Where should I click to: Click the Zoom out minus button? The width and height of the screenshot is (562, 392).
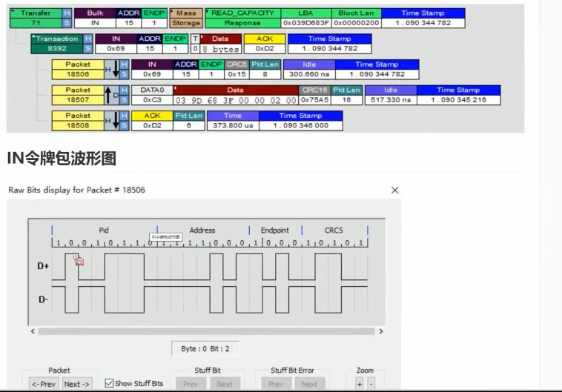pos(371,384)
